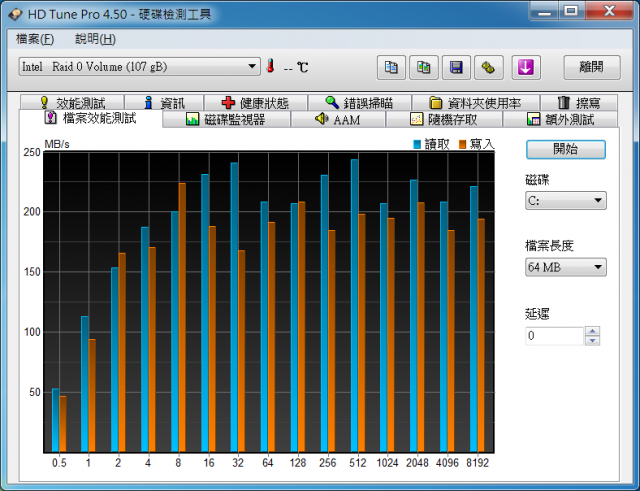Open the 說明(H) help menu
The width and height of the screenshot is (640, 491).
(96, 39)
